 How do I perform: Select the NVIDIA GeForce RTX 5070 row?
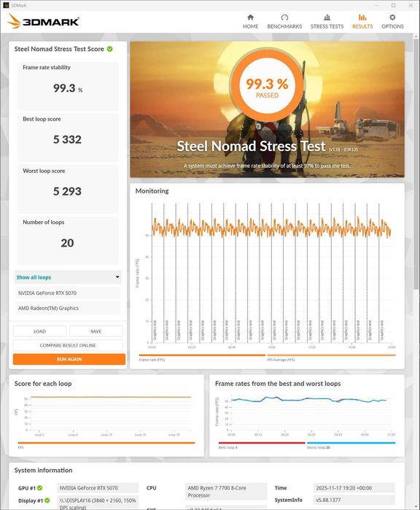(68, 293)
